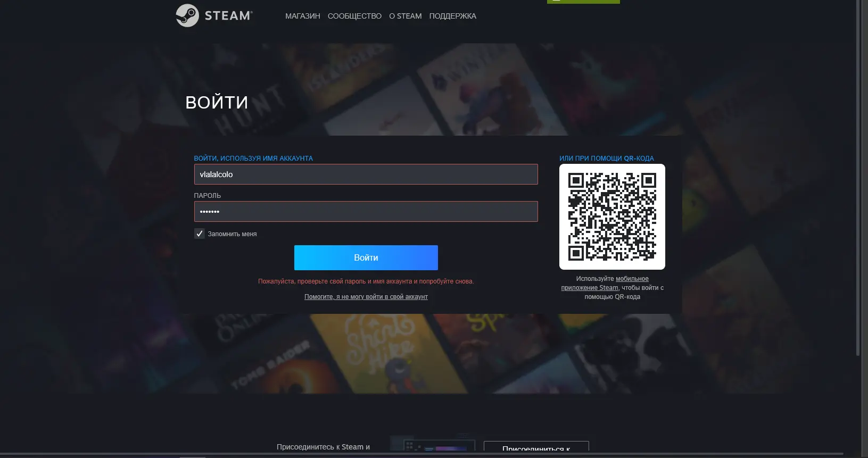This screenshot has width=868, height=458.
Task: Go to the О STEAM page
Action: [x=405, y=16]
